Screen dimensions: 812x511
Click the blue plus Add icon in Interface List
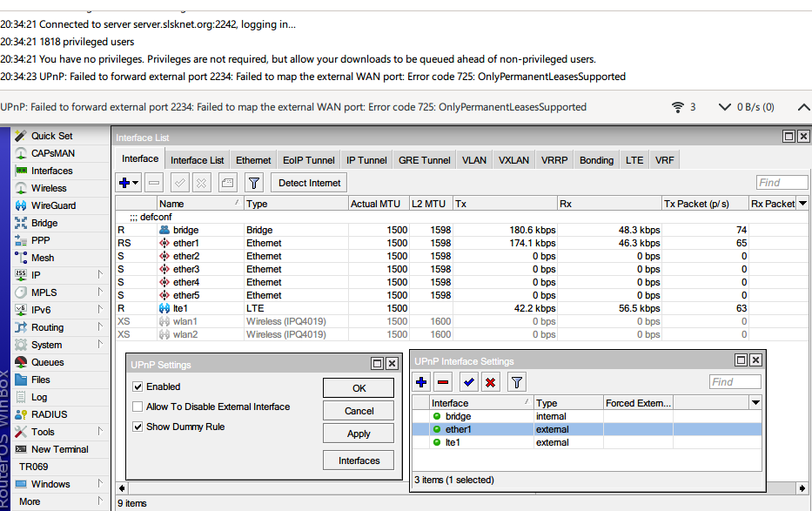pos(124,183)
